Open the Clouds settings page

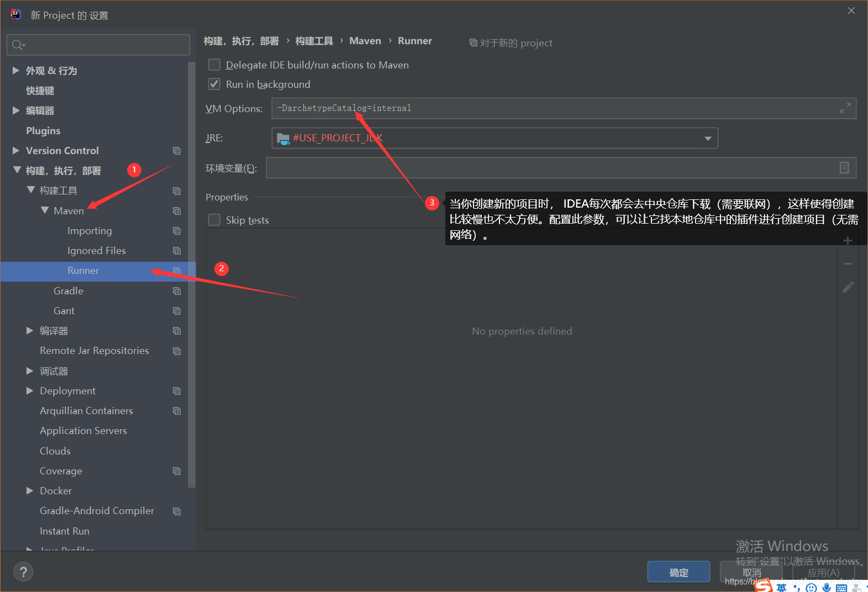(55, 451)
